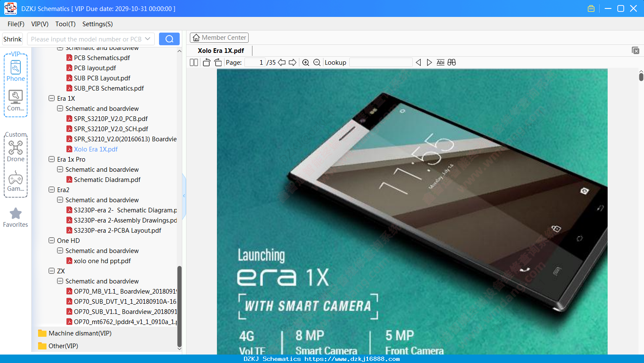
Task: Open Machine dismant(VIP) folder
Action: coord(75,333)
